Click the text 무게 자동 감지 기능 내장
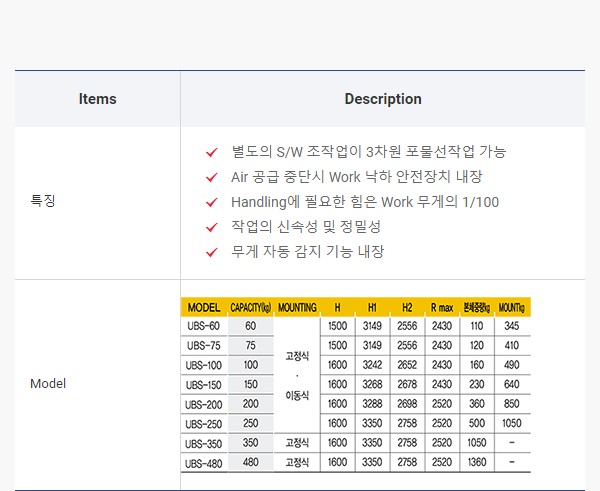600x491 pixels. 307,252
